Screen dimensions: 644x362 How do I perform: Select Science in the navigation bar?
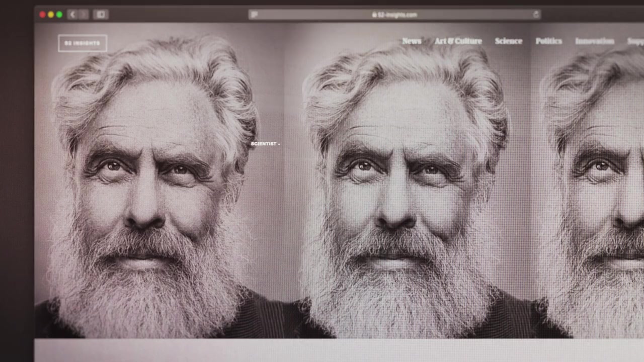point(508,41)
